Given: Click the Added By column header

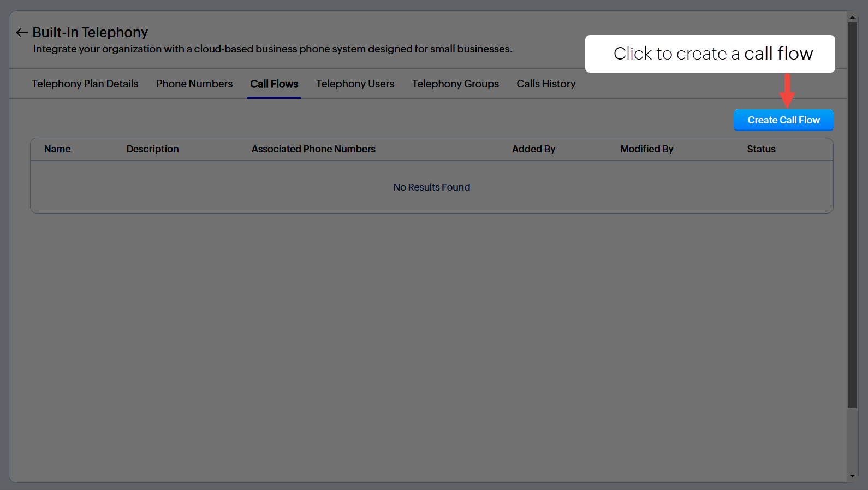Looking at the screenshot, I should tap(533, 149).
